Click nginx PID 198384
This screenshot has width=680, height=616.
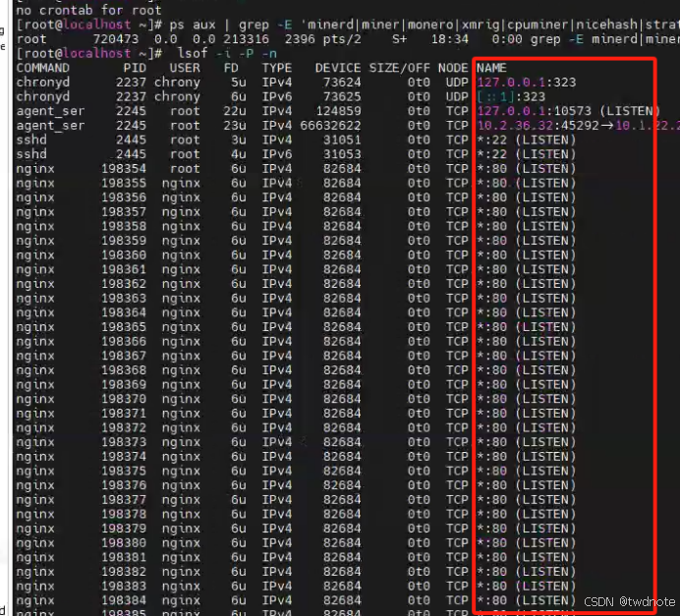point(124,600)
